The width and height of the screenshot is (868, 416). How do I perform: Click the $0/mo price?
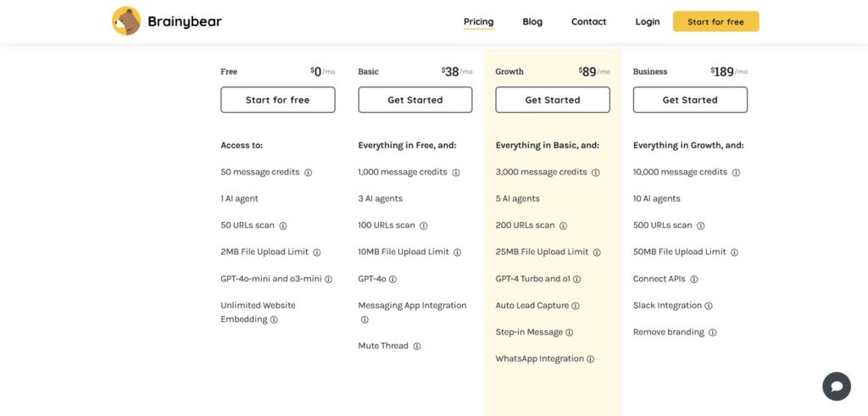[323, 71]
